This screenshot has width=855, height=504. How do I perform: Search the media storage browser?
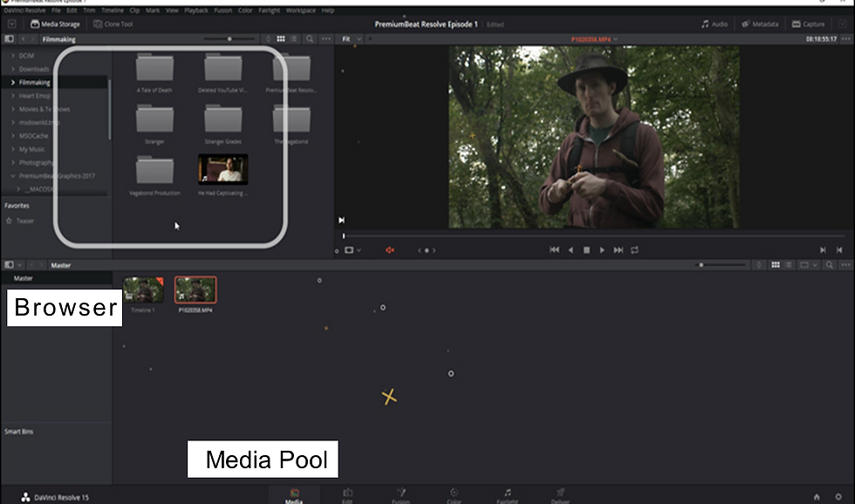(310, 39)
